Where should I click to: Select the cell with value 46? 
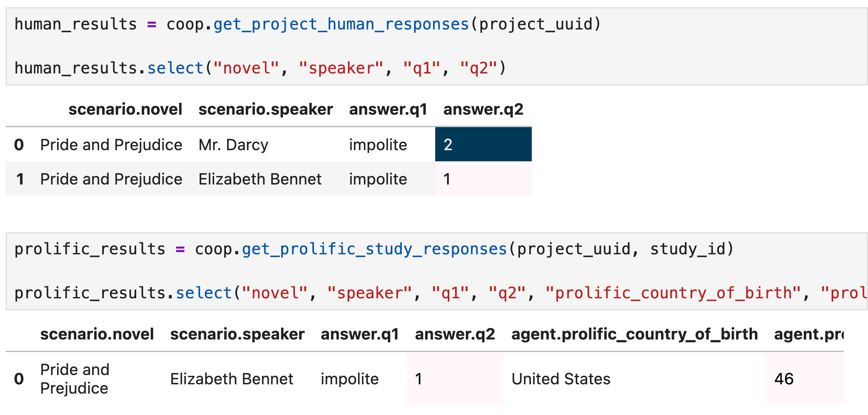click(x=805, y=379)
